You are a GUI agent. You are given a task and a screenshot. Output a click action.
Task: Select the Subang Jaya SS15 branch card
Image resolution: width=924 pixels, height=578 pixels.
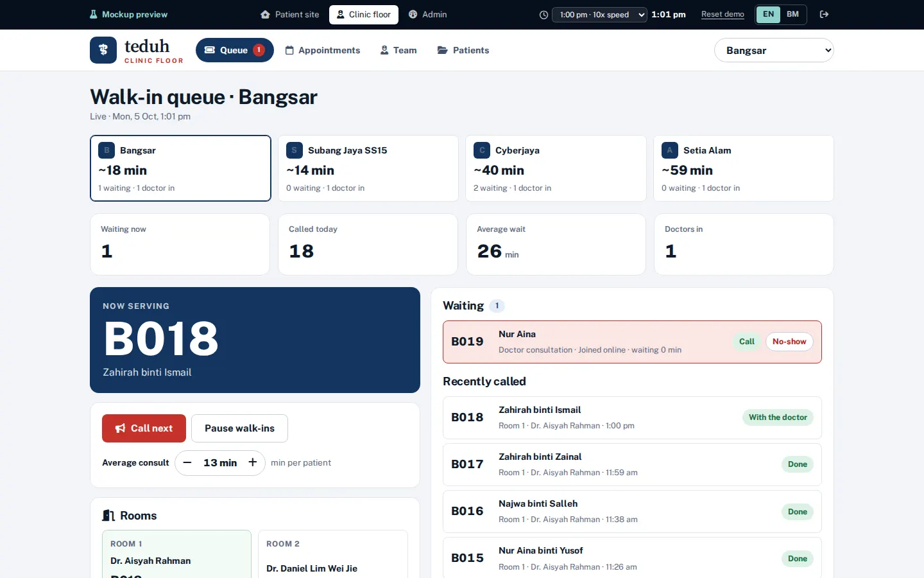(x=368, y=168)
